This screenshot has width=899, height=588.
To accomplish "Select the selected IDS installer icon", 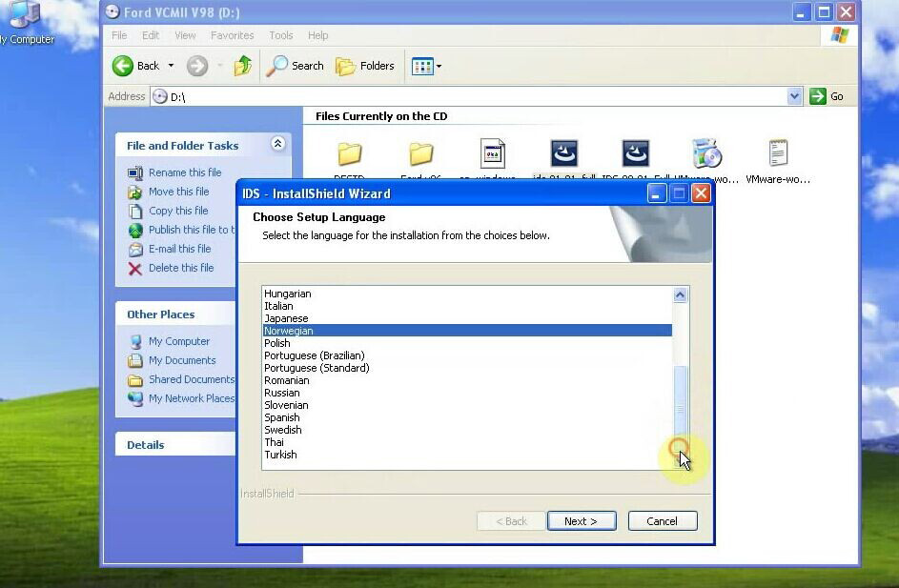I will (564, 153).
